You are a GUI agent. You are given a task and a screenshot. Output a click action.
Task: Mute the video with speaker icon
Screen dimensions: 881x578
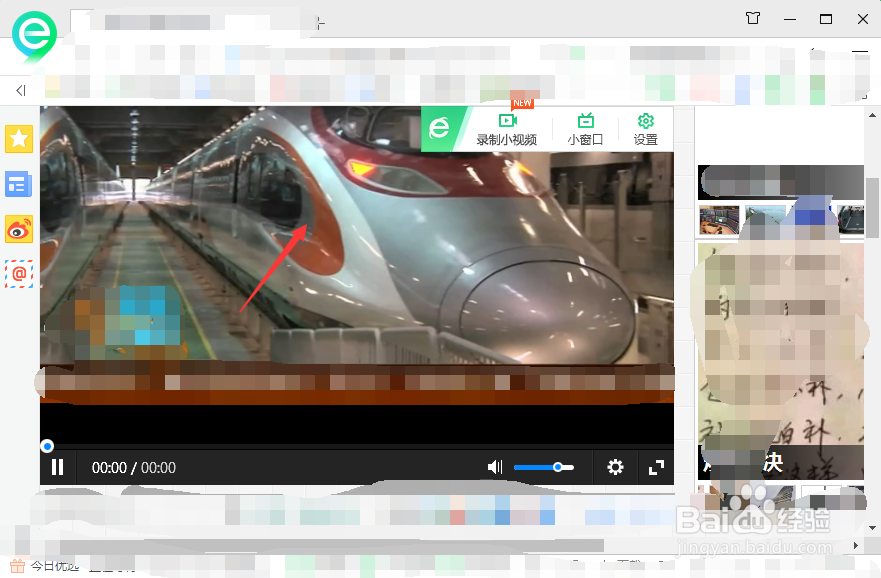coord(494,467)
